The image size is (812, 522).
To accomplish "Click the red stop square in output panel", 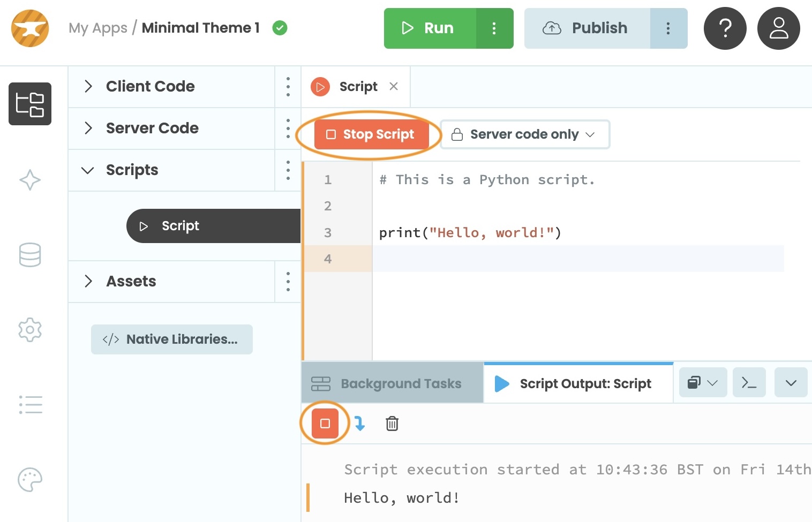I will (x=325, y=423).
